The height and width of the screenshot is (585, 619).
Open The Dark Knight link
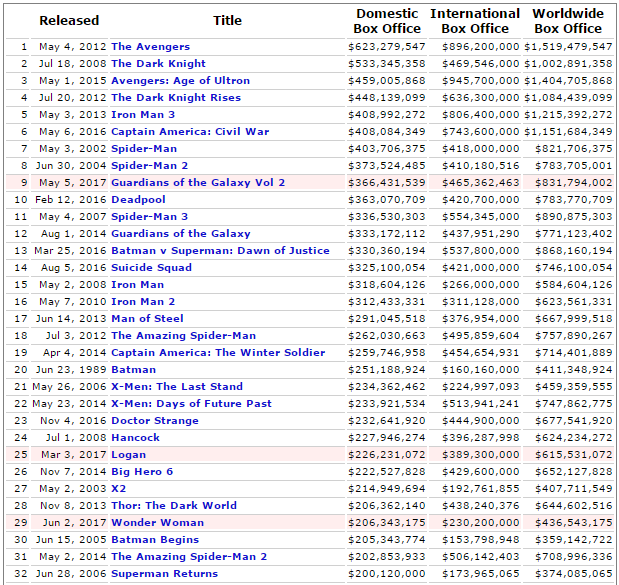pos(158,64)
